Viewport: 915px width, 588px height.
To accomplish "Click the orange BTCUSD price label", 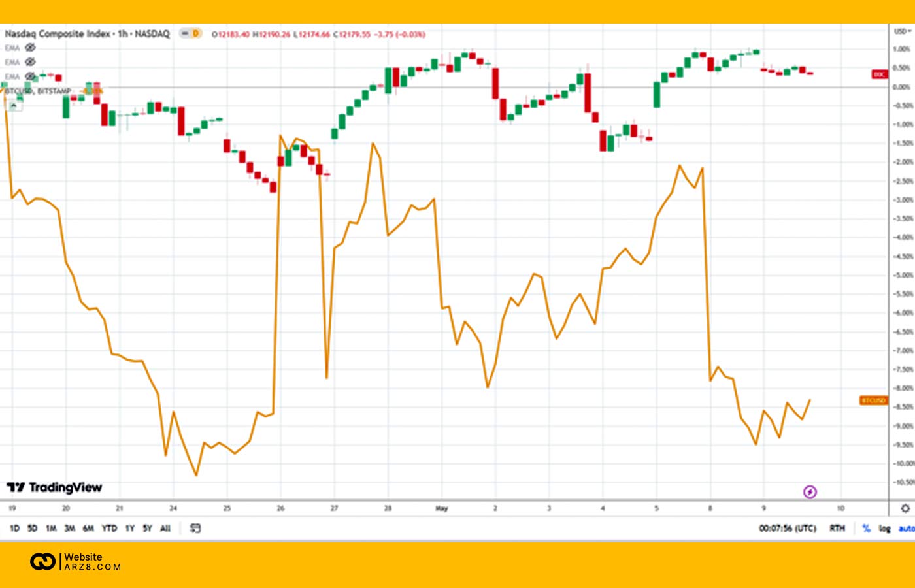I will (873, 400).
